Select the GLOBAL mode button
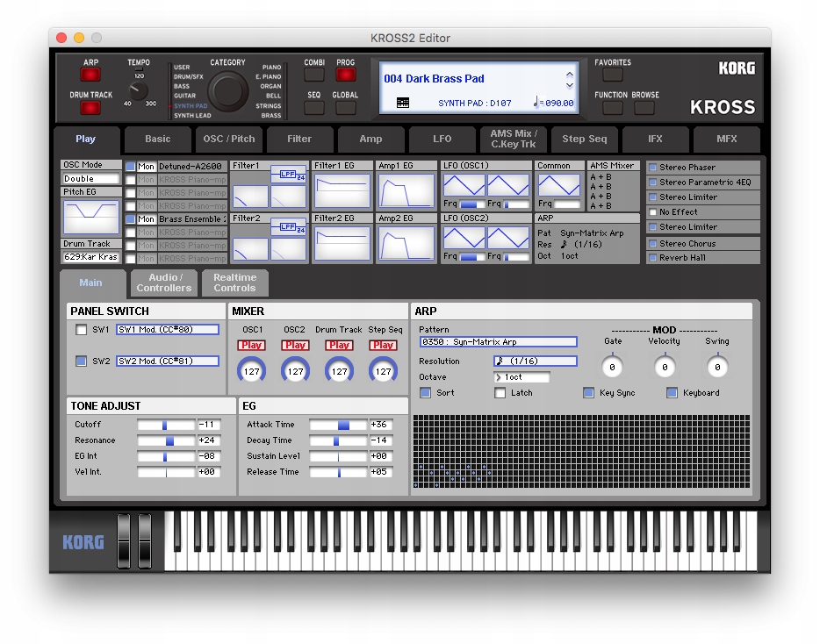Screen dimensions: 820x644 point(345,108)
